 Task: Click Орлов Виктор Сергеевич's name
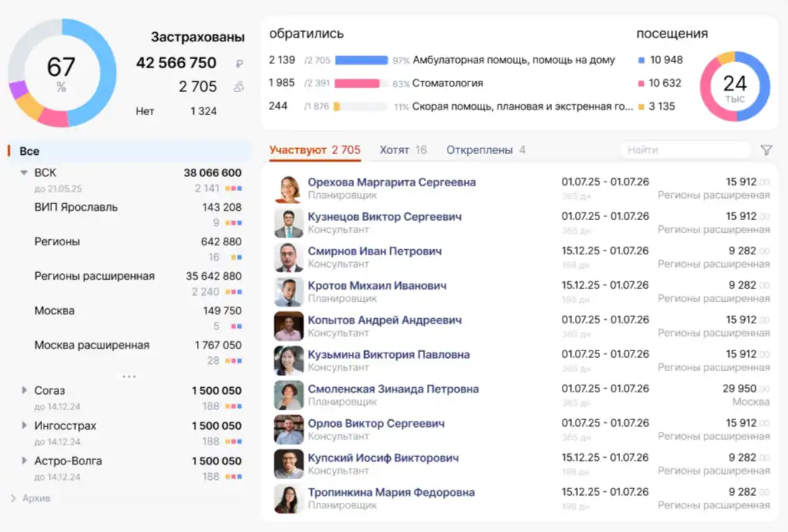(376, 423)
